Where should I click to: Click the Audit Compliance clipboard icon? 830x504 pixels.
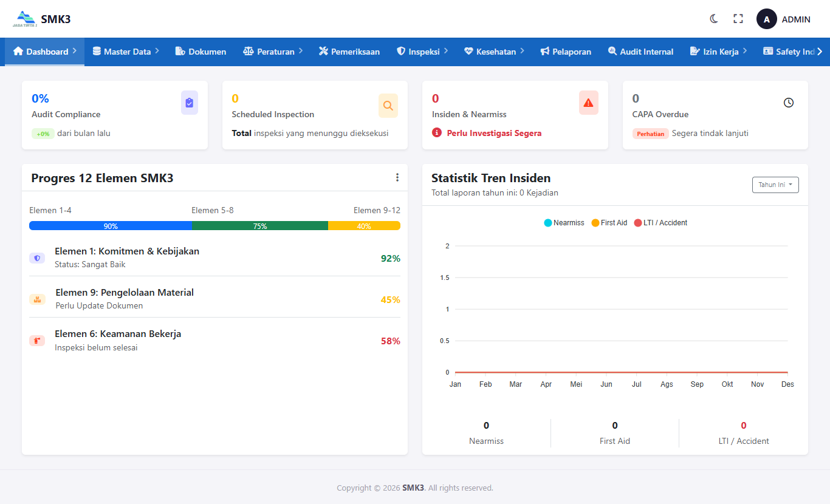(190, 103)
